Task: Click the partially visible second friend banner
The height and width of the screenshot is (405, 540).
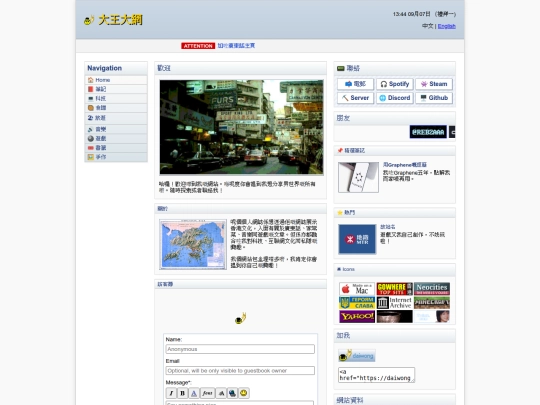Action: coord(452,132)
